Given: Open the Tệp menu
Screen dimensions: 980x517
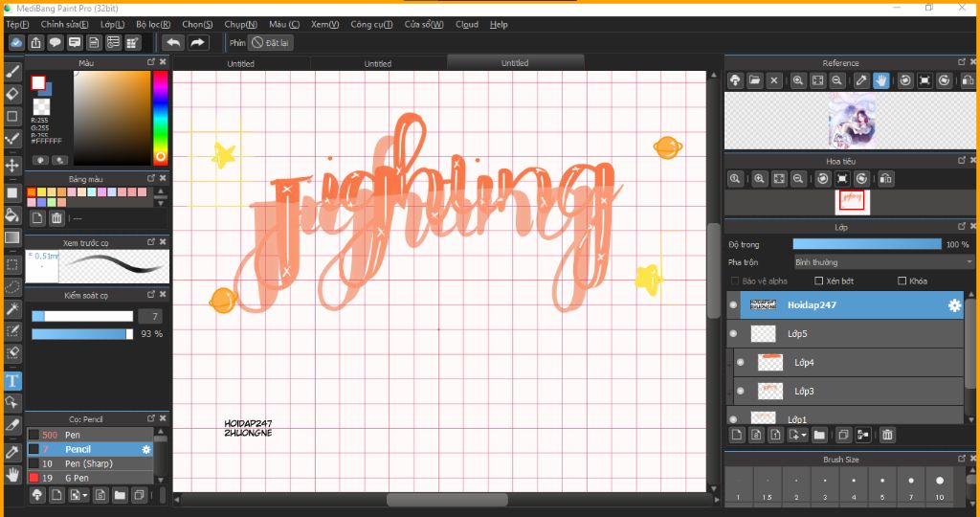Looking at the screenshot, I should pos(17,24).
